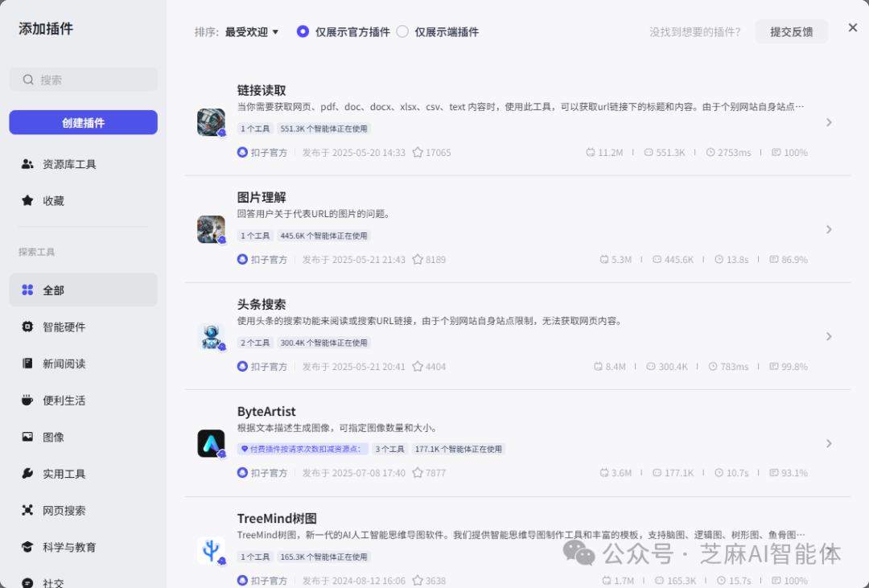The image size is (869, 588).
Task: Select the 图像 category
Action: click(x=83, y=437)
